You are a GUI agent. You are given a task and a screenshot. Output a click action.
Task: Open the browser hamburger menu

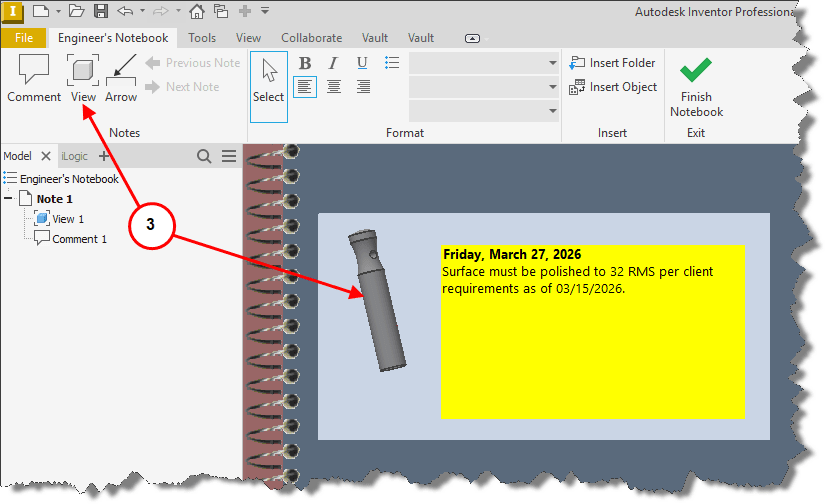(x=229, y=156)
